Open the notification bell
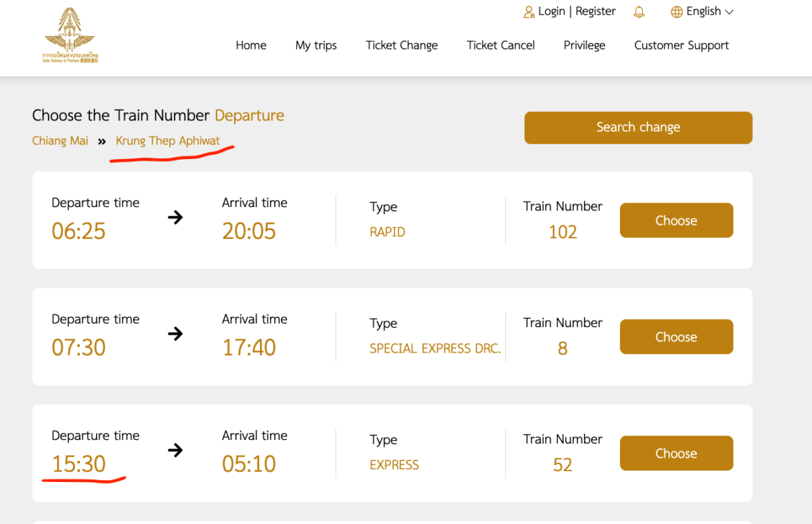This screenshot has height=524, width=812. click(639, 12)
